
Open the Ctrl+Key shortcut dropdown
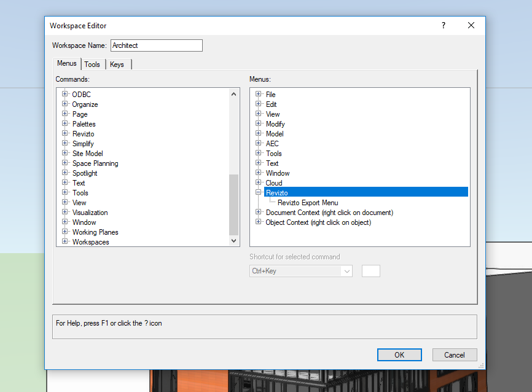click(x=346, y=271)
